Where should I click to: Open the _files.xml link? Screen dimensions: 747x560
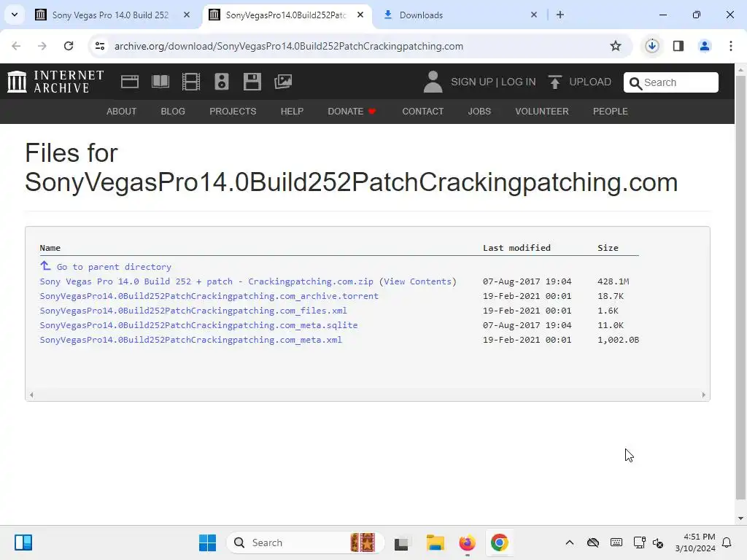193,311
